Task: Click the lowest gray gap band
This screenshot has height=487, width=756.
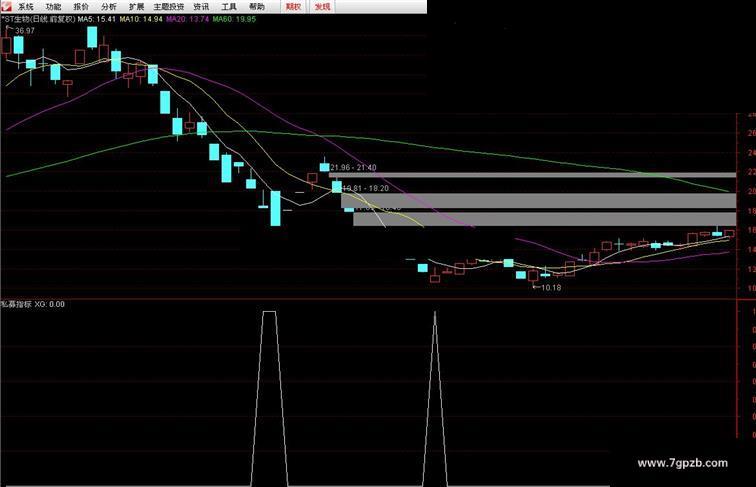Action: coord(545,219)
